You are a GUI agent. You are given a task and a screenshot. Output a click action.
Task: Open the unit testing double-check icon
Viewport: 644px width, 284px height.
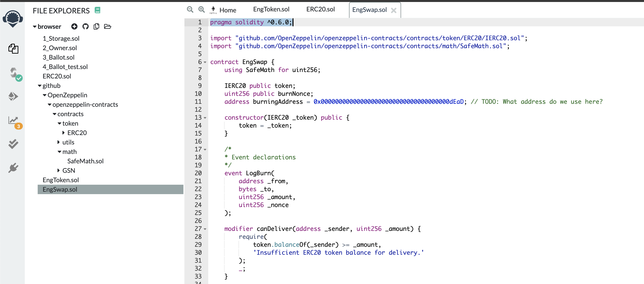(x=13, y=144)
